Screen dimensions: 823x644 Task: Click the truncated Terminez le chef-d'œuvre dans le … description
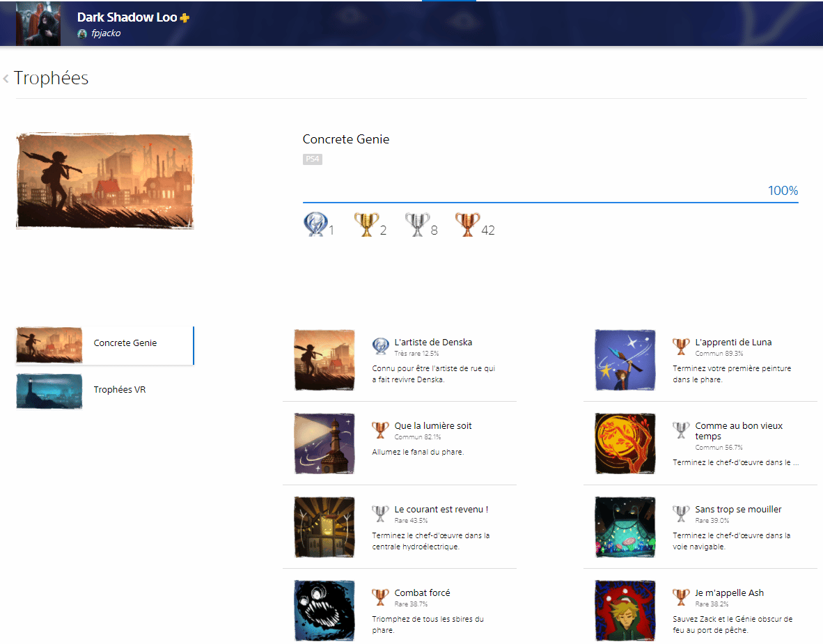pyautogui.click(x=736, y=462)
